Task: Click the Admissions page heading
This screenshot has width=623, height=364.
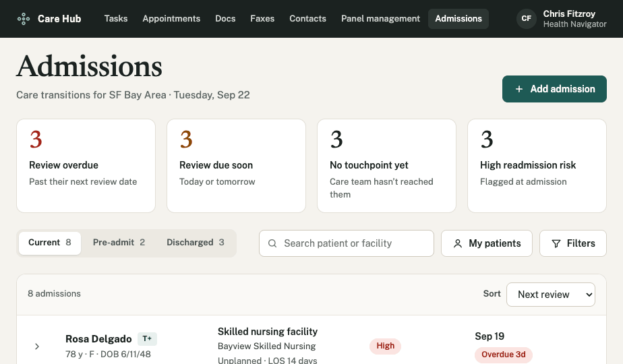Action: (x=90, y=66)
